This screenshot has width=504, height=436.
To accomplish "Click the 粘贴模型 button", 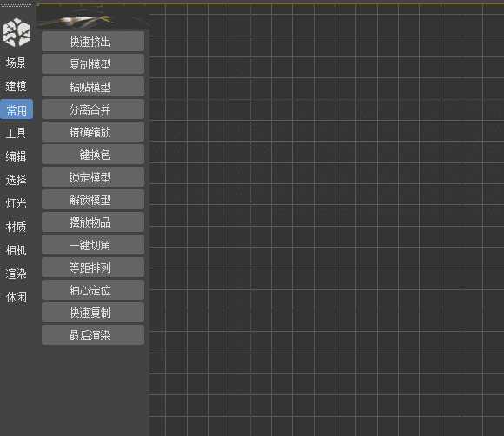I will tap(93, 87).
